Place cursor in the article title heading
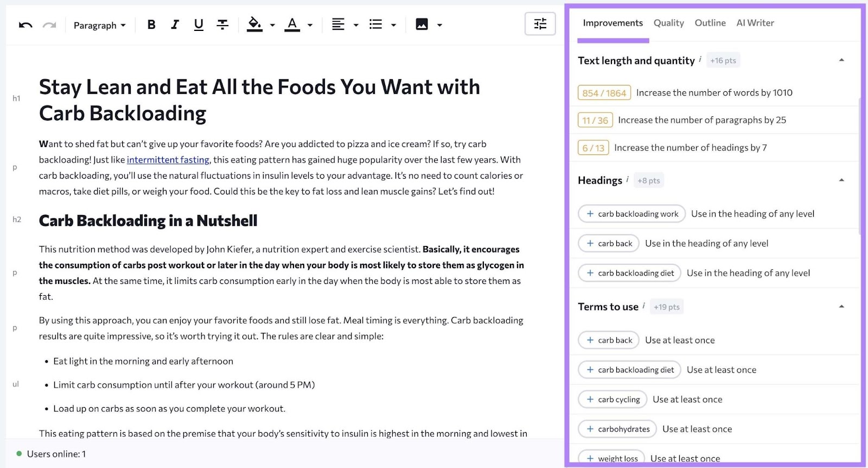Image resolution: width=868 pixels, height=468 pixels. pyautogui.click(x=259, y=100)
